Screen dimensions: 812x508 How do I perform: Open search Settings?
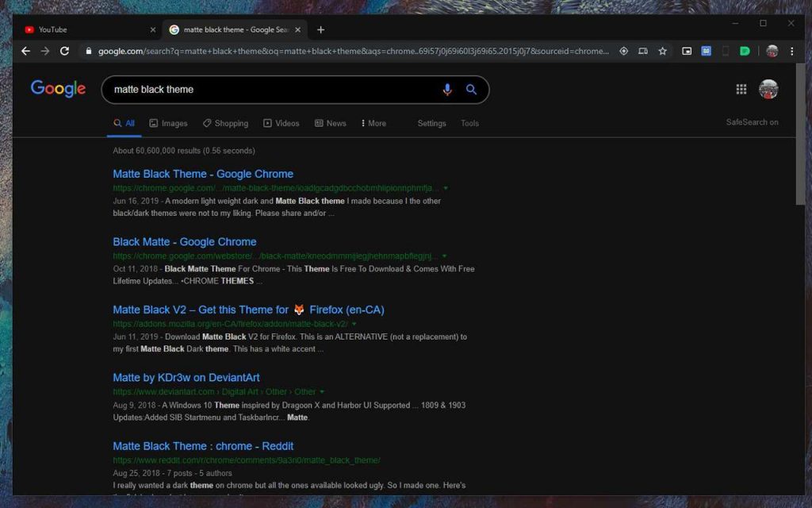point(432,123)
